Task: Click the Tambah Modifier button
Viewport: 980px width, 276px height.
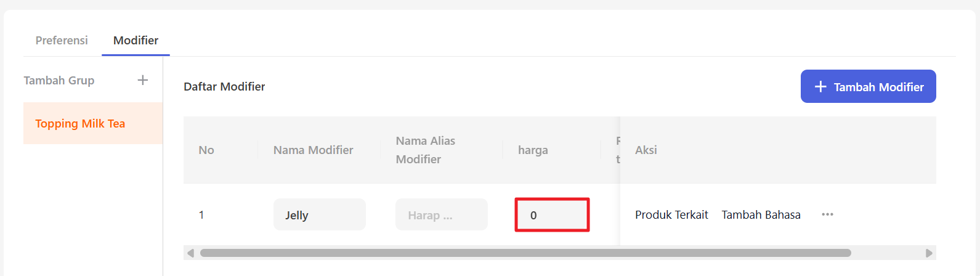Action: (868, 86)
